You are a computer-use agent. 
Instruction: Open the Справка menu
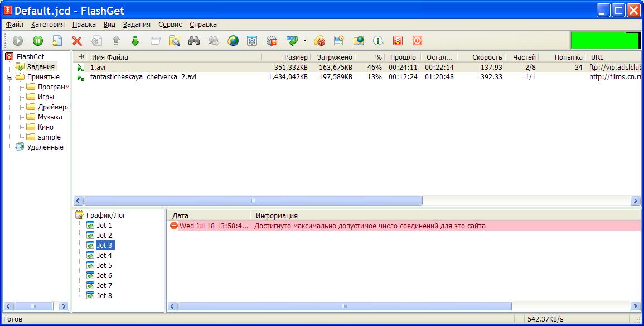[203, 24]
